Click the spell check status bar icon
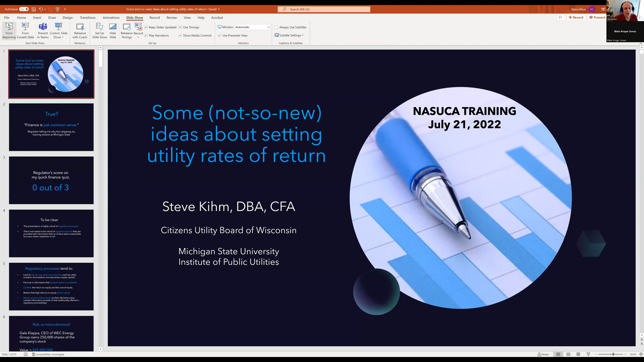 click(26, 354)
